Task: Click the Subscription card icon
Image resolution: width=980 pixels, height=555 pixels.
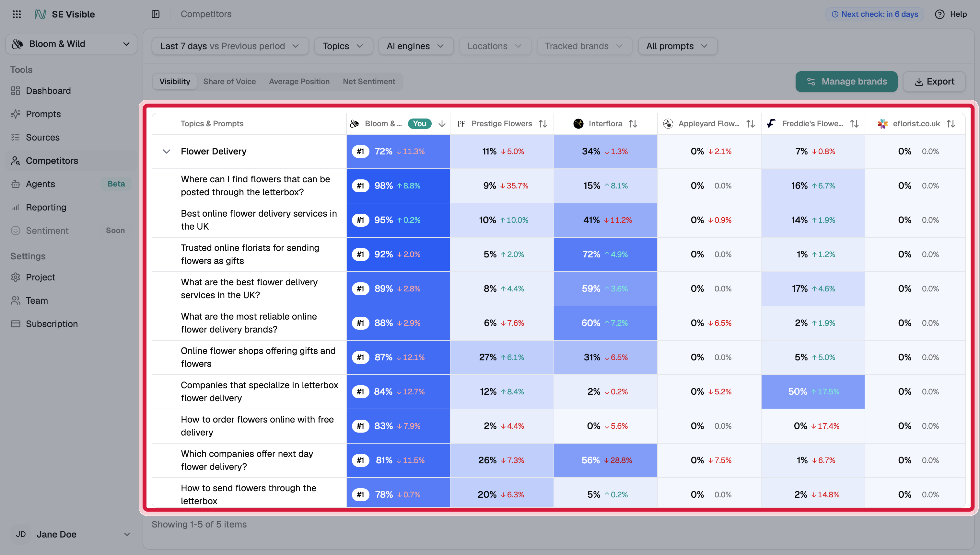Action: click(x=16, y=323)
